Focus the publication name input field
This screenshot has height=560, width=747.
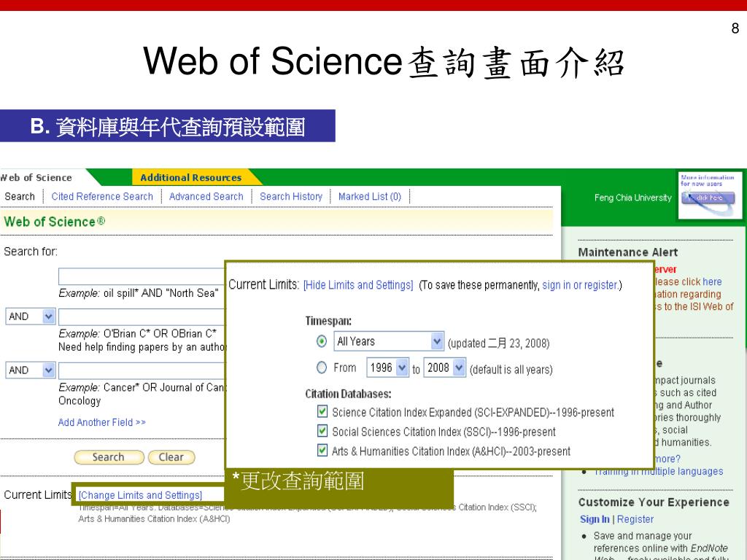142,370
